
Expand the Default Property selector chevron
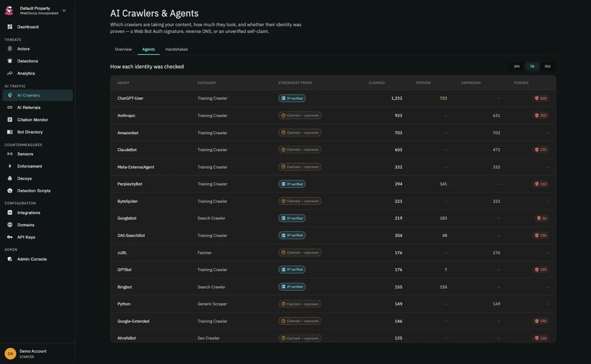coord(64,11)
